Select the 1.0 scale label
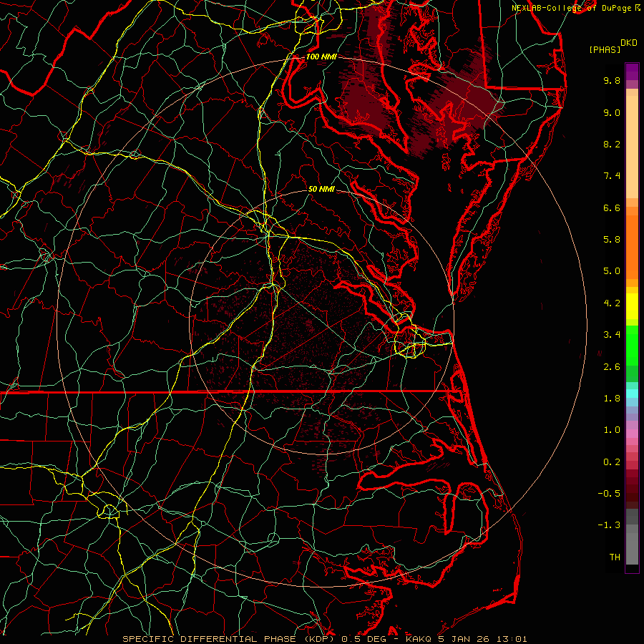 pyautogui.click(x=612, y=431)
